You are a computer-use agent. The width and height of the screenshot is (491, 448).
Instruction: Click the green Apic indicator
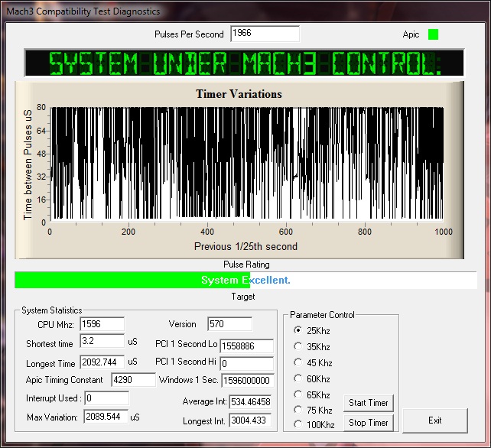click(433, 34)
